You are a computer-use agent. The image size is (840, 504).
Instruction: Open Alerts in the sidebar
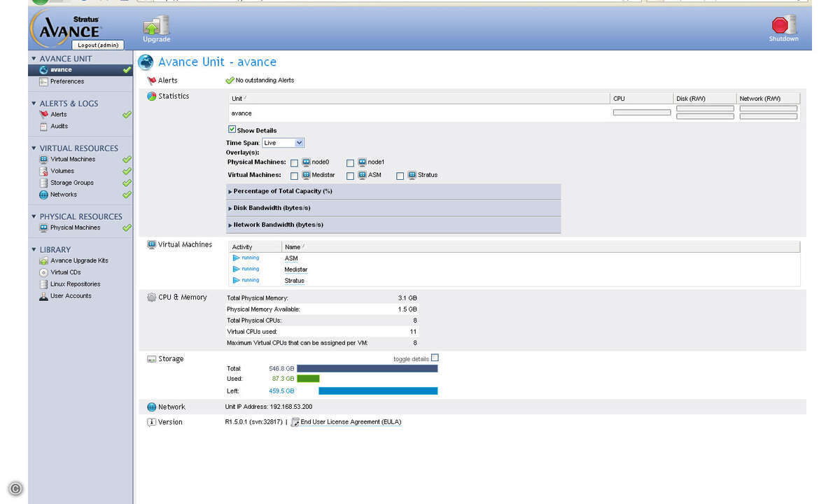[x=59, y=115]
